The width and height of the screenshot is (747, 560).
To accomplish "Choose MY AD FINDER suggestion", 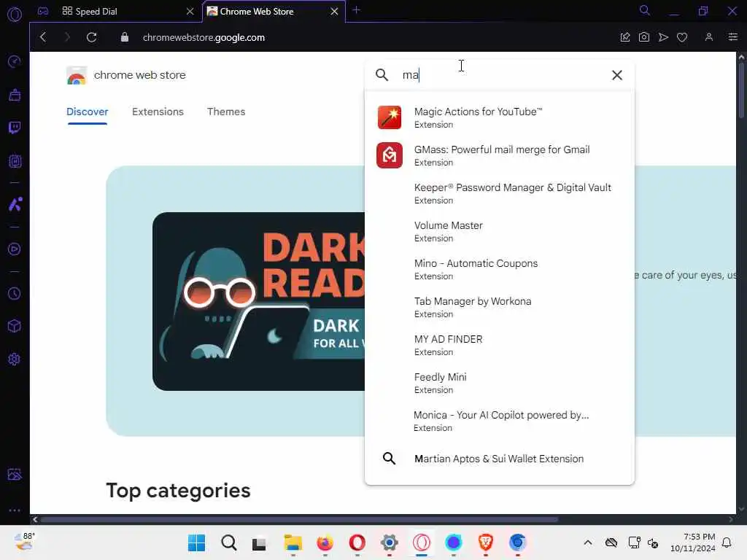I will (x=499, y=345).
